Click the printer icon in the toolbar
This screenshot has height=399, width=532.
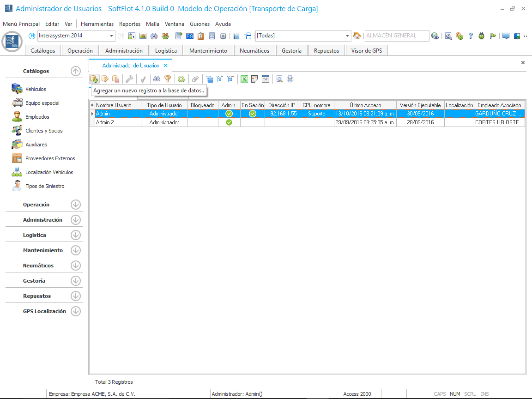tap(290, 79)
